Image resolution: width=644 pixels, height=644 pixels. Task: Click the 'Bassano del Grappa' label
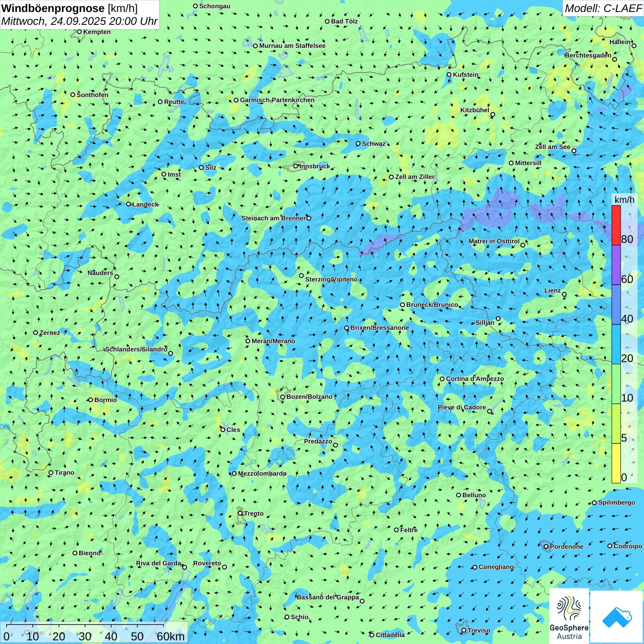[328, 597]
